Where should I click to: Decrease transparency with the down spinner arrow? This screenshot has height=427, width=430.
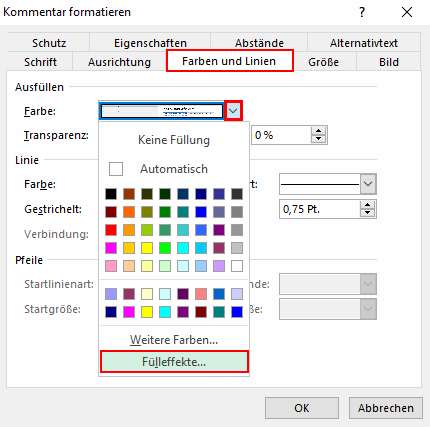point(319,139)
